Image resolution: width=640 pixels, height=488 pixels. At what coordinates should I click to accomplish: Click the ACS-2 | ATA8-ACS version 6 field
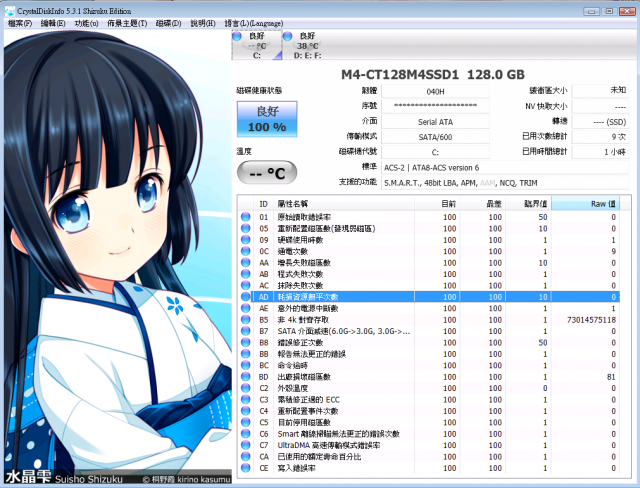click(505, 168)
